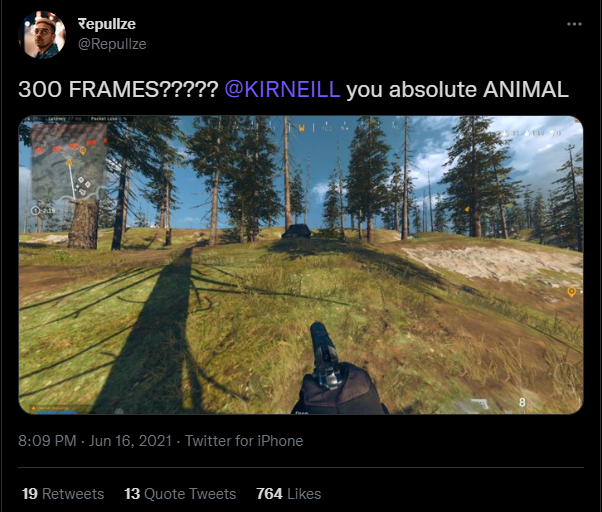
Task: View the 19 Retweets list
Action: click(x=63, y=494)
